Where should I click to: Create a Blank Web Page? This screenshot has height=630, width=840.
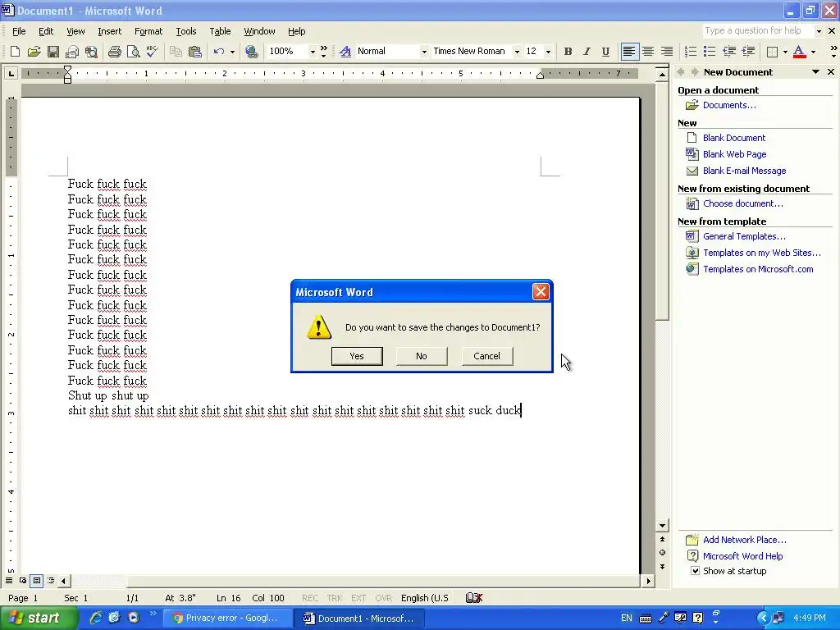734,154
